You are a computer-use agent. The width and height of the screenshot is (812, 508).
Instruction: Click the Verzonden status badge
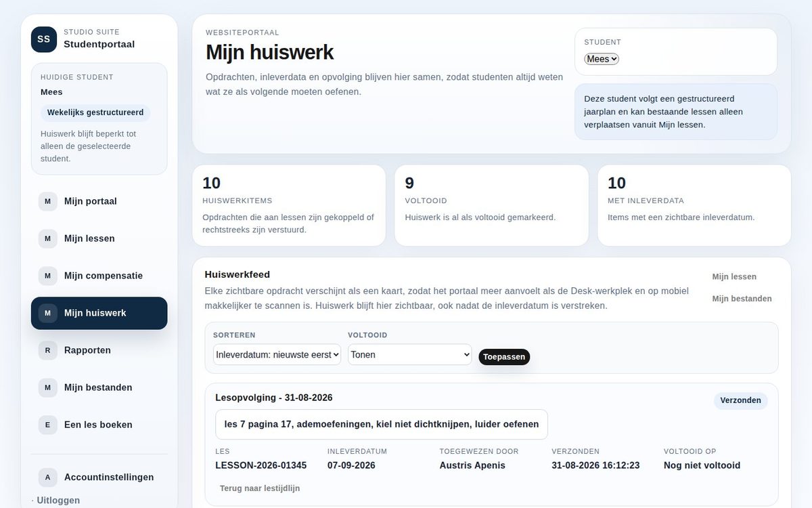point(740,400)
